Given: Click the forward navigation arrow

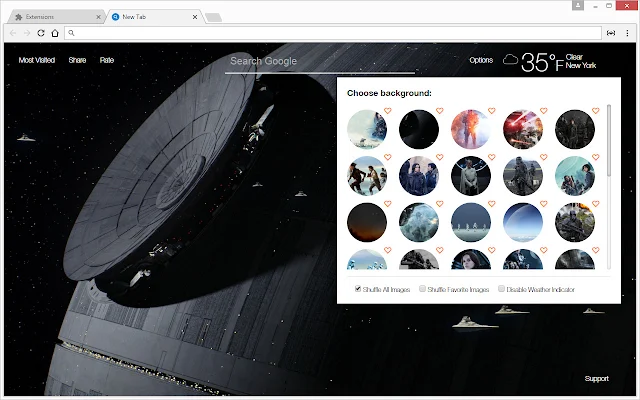Looking at the screenshot, I should tap(27, 33).
